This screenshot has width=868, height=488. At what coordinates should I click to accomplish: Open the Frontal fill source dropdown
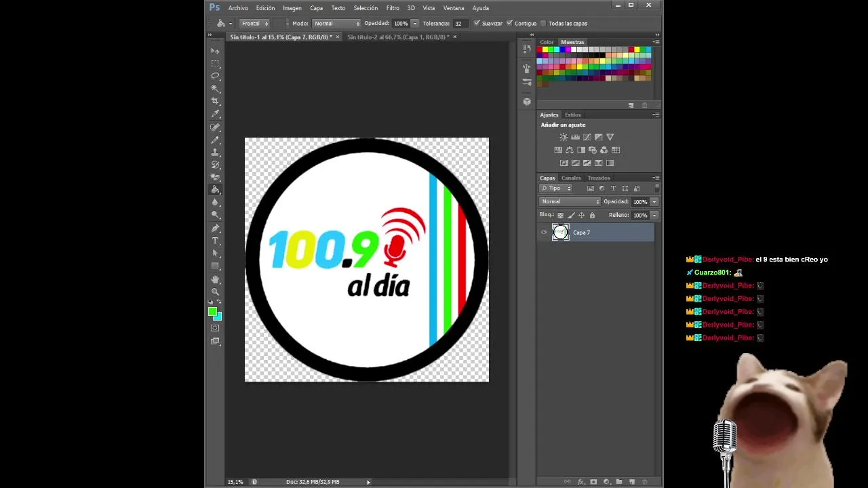click(x=255, y=23)
